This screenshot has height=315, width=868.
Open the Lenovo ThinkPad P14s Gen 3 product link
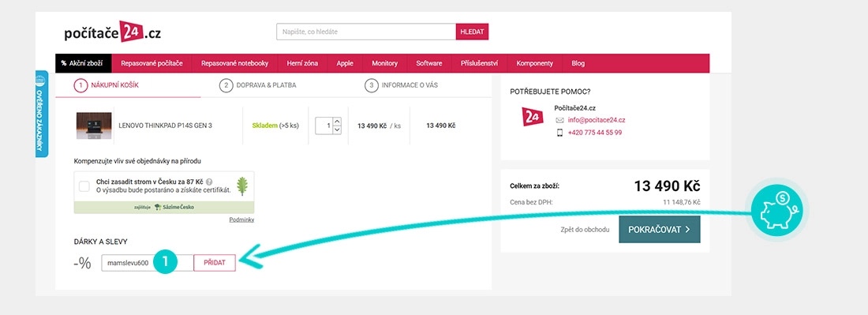click(x=166, y=126)
